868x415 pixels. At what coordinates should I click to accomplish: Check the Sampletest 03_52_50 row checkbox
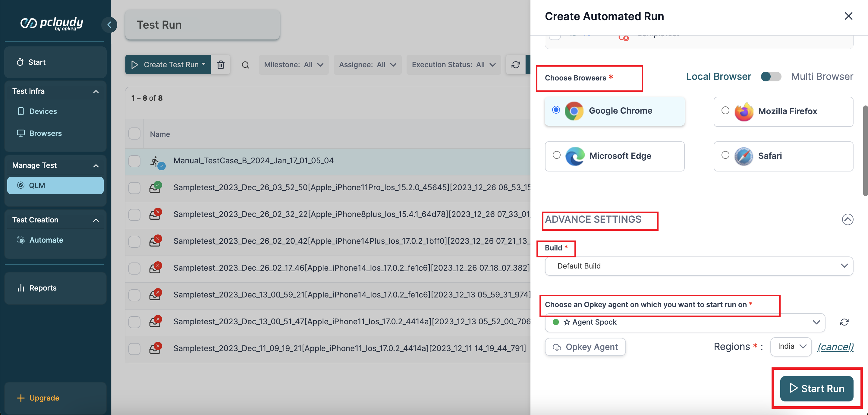[134, 188]
